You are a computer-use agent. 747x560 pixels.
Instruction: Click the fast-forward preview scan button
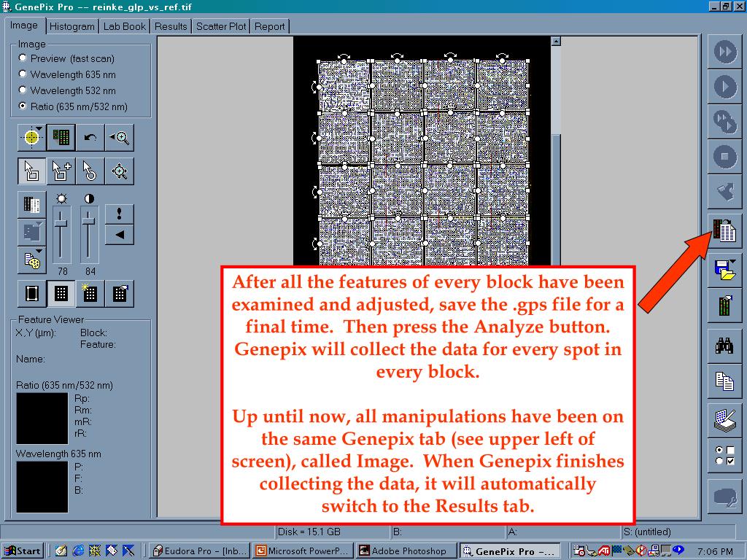[x=724, y=52]
